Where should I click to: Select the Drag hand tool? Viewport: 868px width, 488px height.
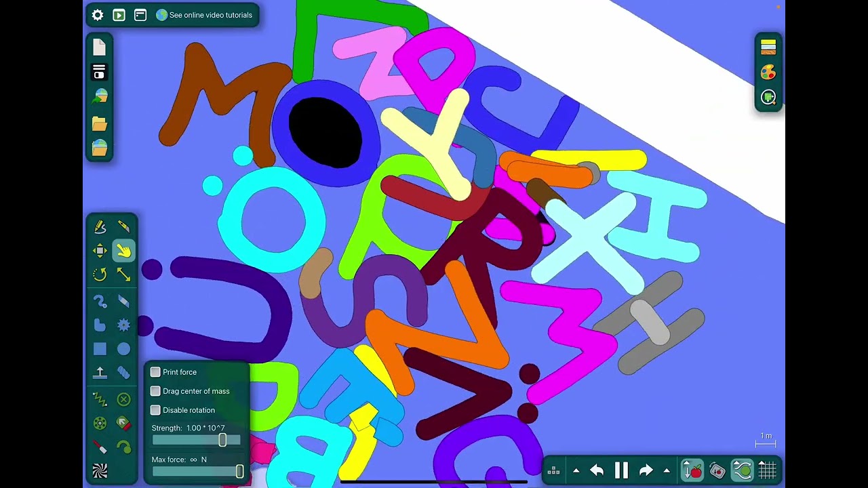tap(123, 251)
